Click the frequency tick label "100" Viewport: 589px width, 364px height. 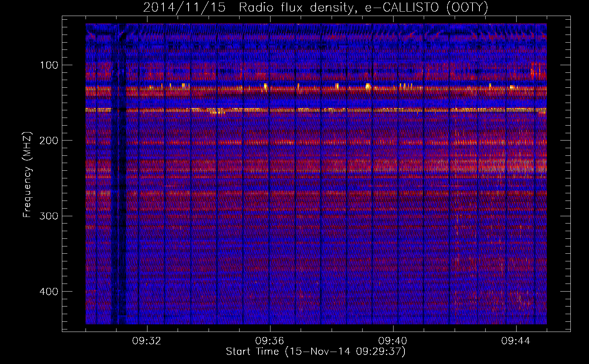[49, 65]
